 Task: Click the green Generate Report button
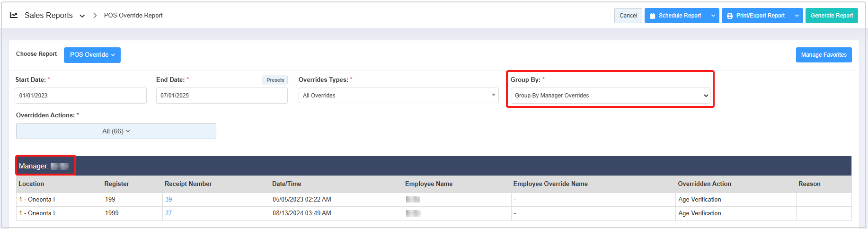[x=831, y=16]
